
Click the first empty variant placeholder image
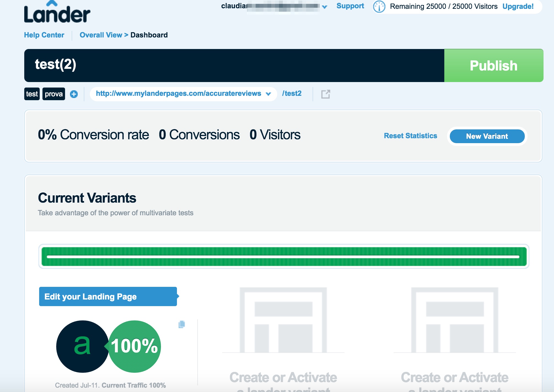[283, 320]
